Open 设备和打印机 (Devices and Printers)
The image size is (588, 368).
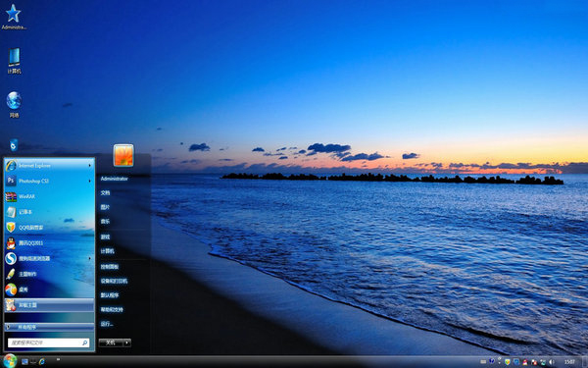pos(114,281)
